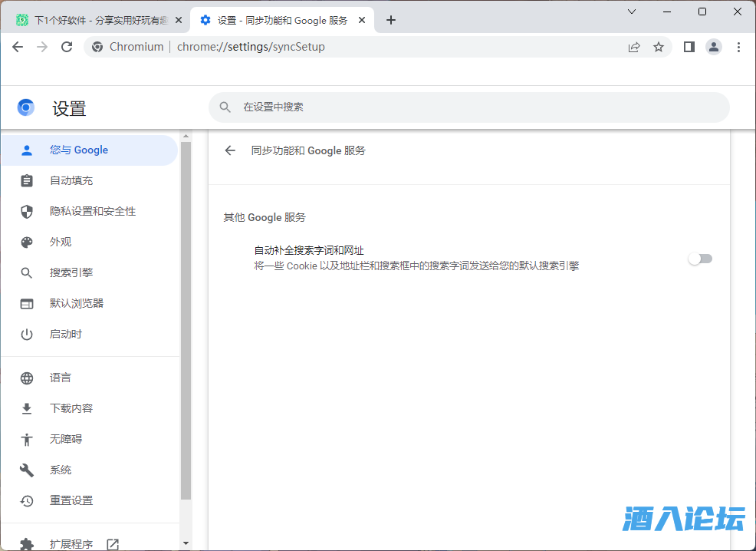Expand the tab search chevron
The height and width of the screenshot is (551, 756).
(632, 12)
